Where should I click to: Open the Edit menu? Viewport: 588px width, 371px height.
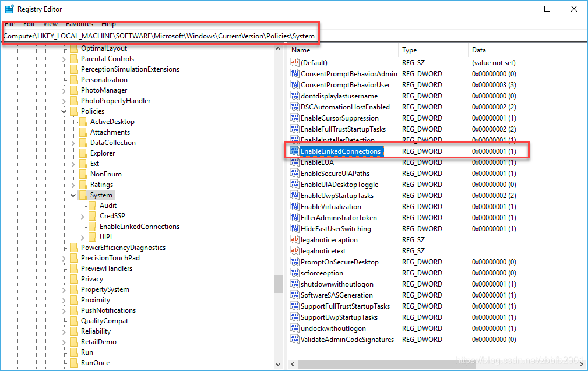pos(29,24)
